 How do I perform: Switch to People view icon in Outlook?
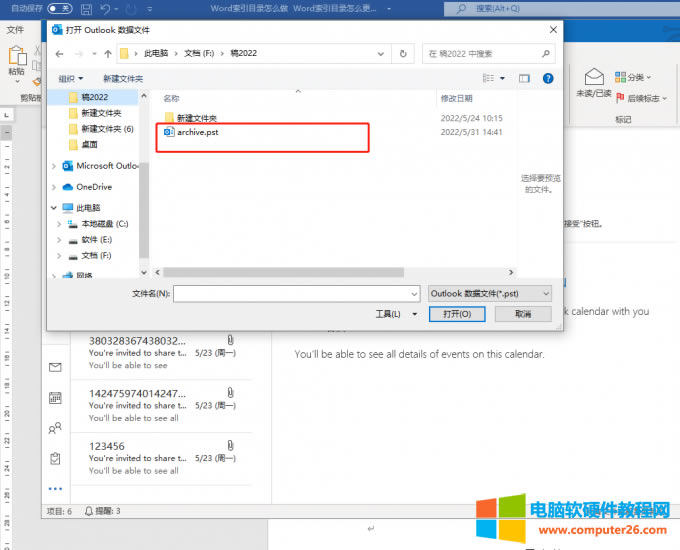[55, 428]
